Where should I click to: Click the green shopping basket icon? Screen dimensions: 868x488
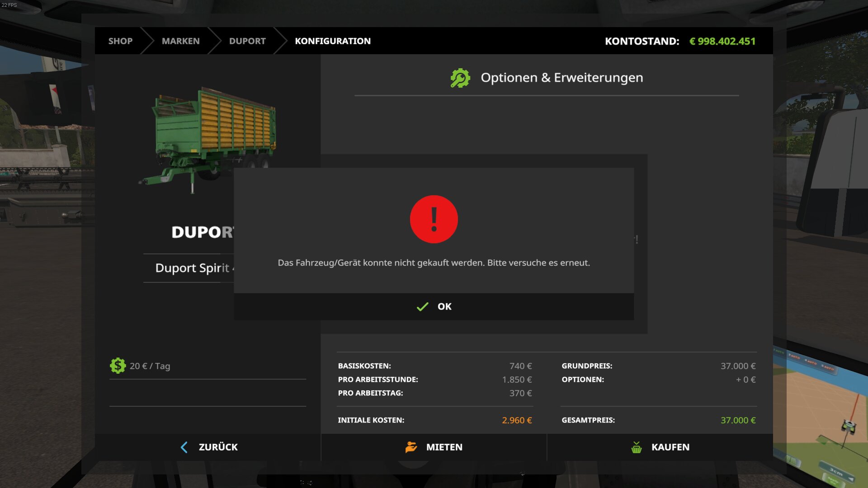[x=636, y=447]
